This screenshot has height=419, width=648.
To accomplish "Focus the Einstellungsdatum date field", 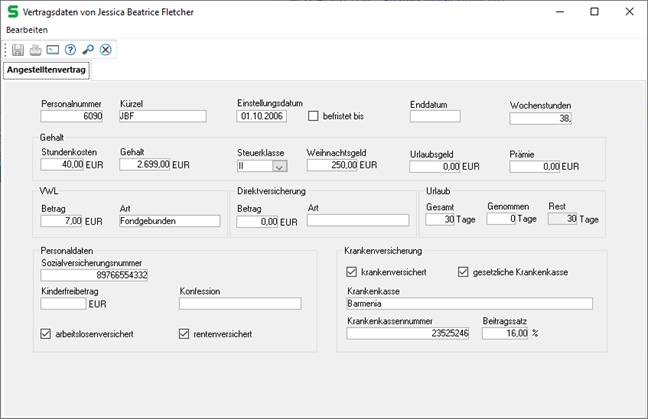I will pyautogui.click(x=263, y=116).
